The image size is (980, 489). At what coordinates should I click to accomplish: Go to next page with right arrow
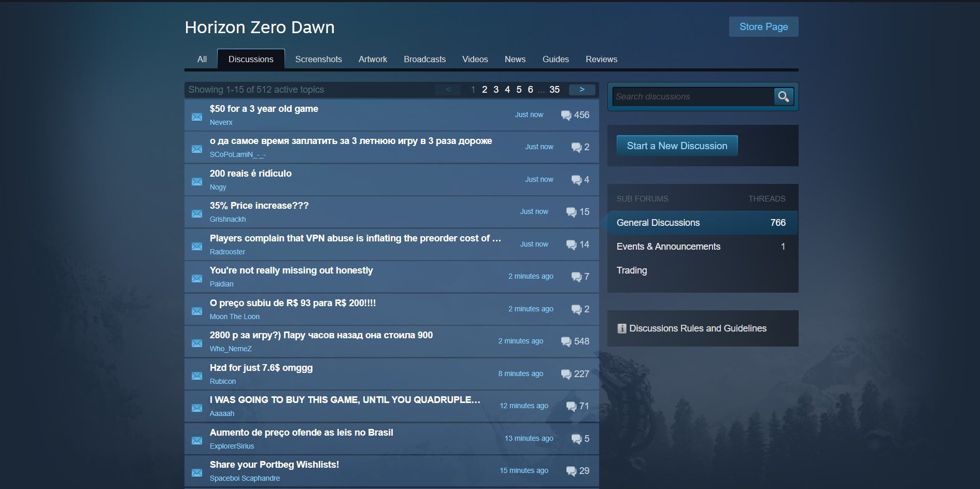coord(581,90)
